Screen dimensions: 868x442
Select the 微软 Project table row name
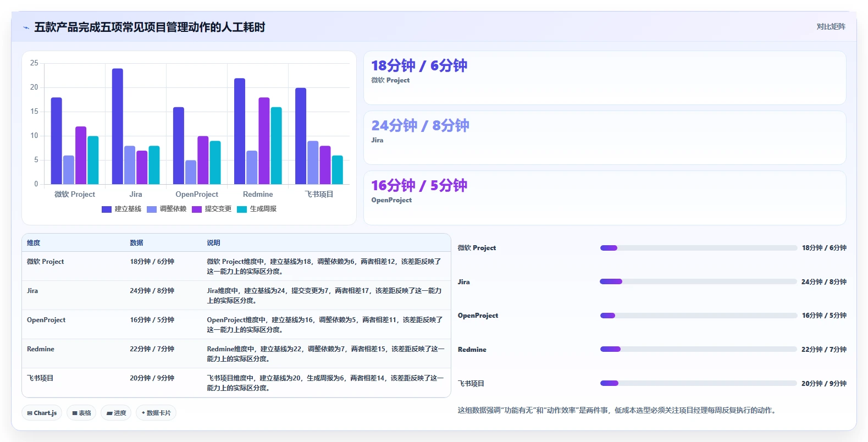click(45, 262)
